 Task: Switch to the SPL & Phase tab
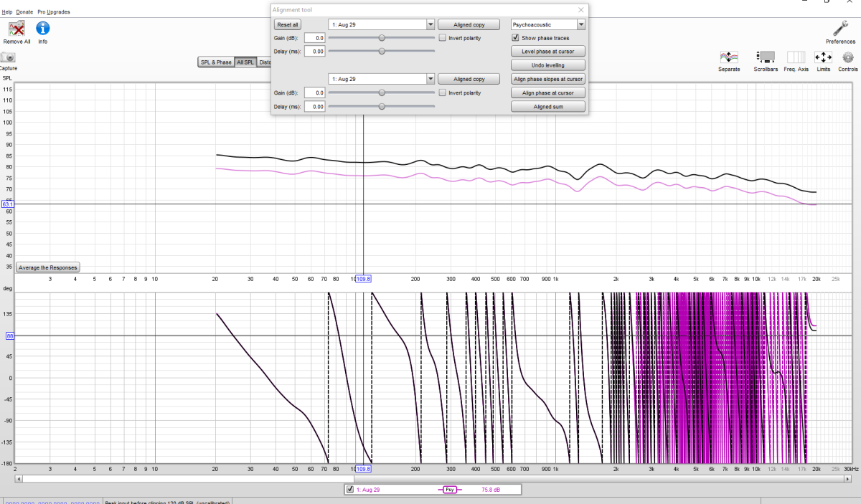click(x=216, y=62)
